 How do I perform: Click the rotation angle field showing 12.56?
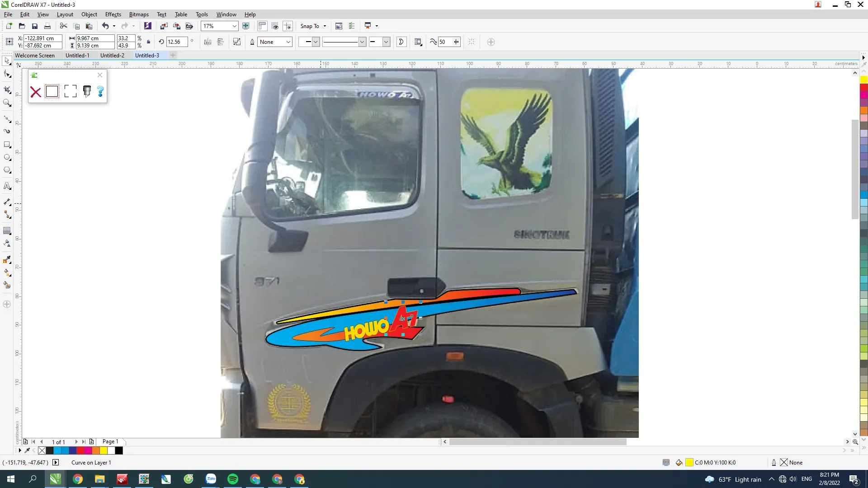(177, 42)
